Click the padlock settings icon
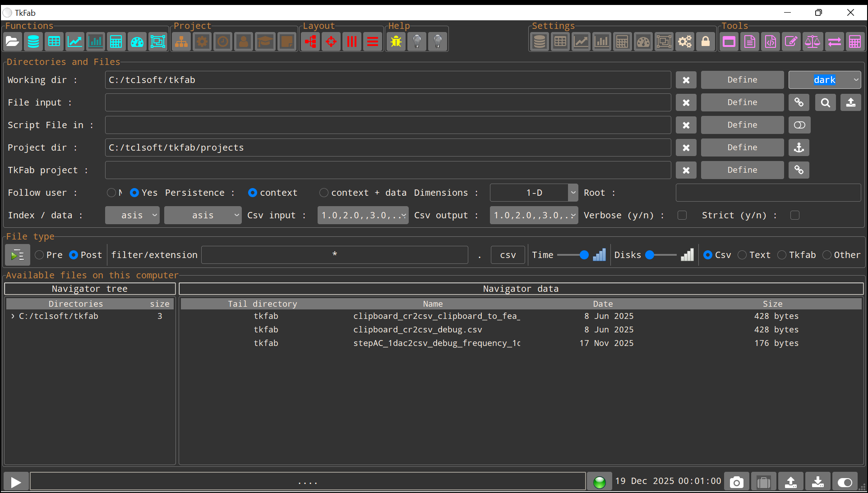The height and width of the screenshot is (493, 868). pos(706,42)
